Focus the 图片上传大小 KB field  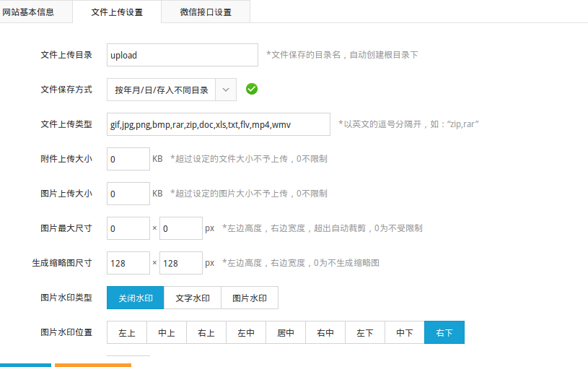coord(128,194)
